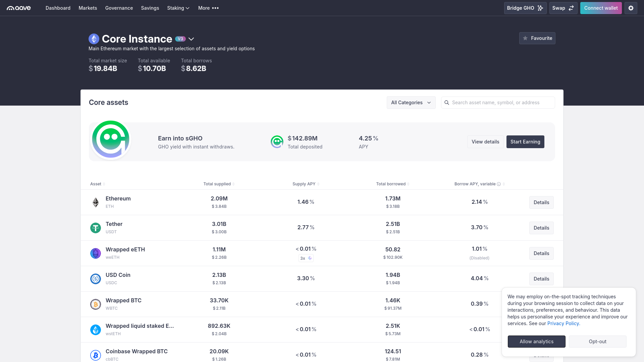
Task: Click the Coinbase Wrapped BTC icon
Action: (96, 355)
